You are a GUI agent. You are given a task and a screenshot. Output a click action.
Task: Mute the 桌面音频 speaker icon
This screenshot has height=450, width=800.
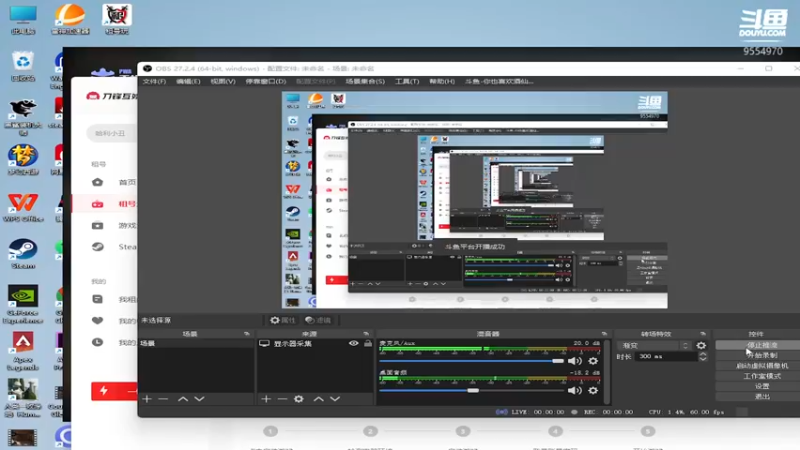pyautogui.click(x=575, y=391)
